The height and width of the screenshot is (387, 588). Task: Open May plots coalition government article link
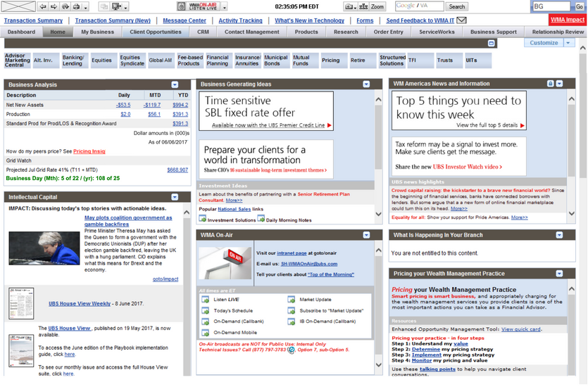[x=128, y=221]
